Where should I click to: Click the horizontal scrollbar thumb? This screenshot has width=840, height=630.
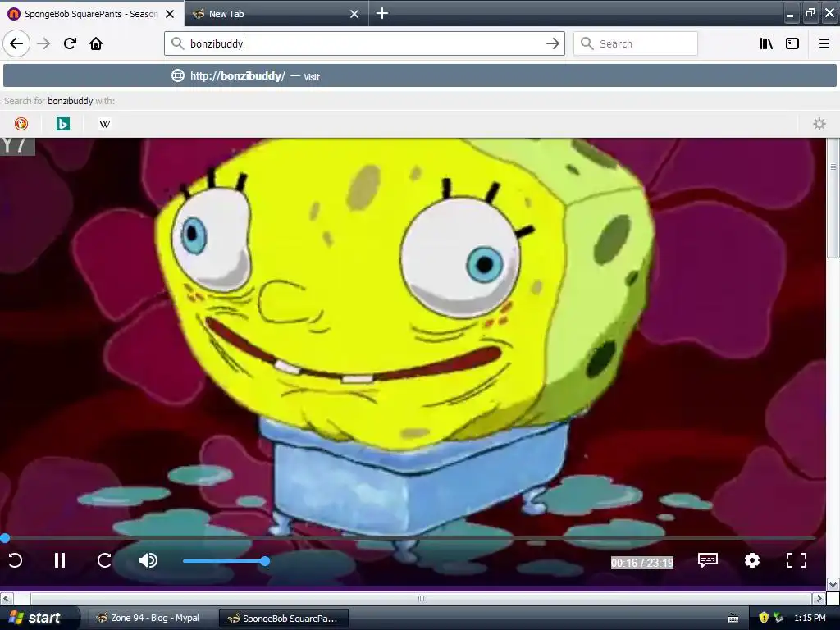[x=421, y=598]
